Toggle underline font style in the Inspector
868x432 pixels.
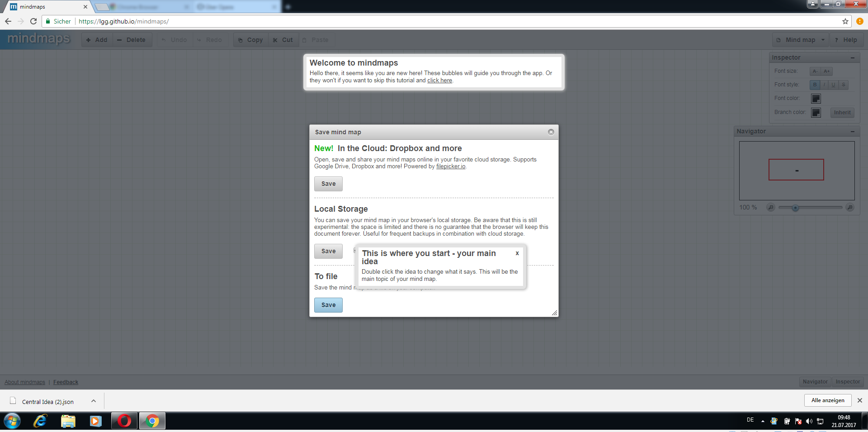click(x=834, y=85)
